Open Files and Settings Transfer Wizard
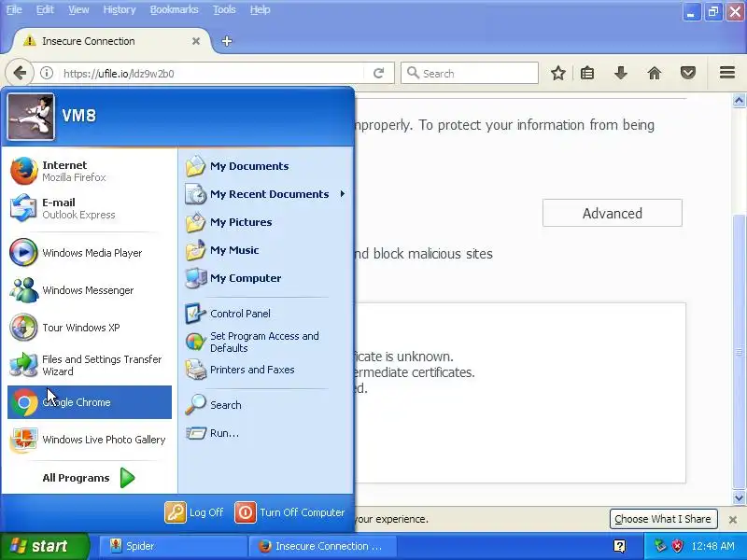 click(90, 365)
